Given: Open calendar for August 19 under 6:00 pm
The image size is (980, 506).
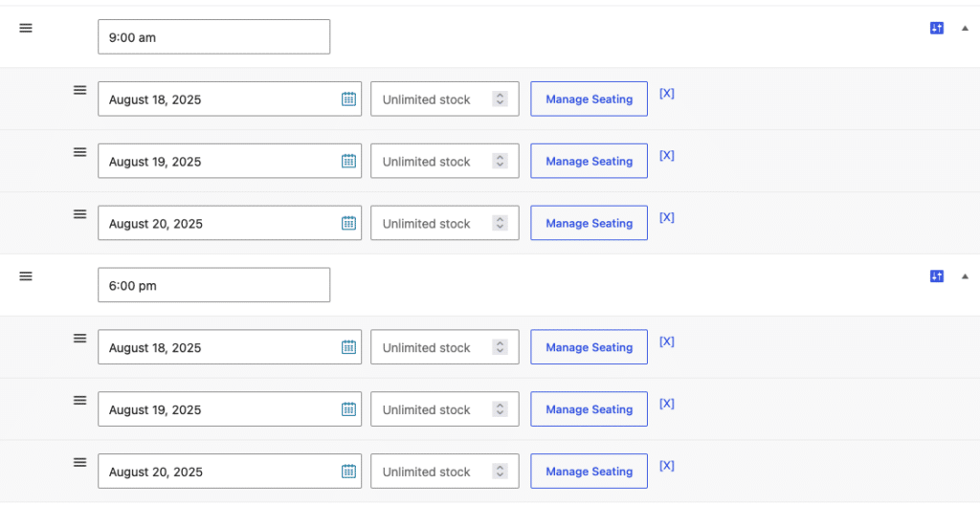Looking at the screenshot, I should pyautogui.click(x=348, y=408).
